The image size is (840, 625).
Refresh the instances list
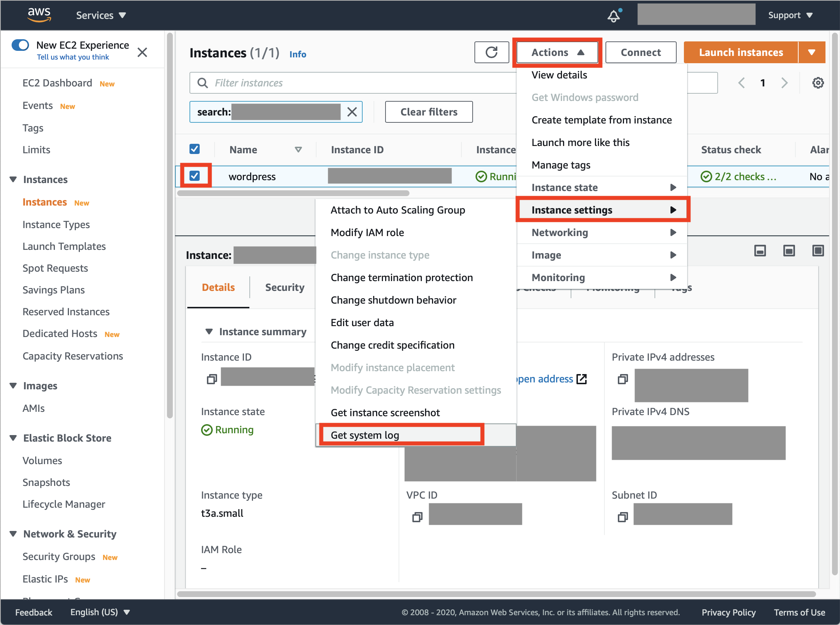click(x=491, y=52)
